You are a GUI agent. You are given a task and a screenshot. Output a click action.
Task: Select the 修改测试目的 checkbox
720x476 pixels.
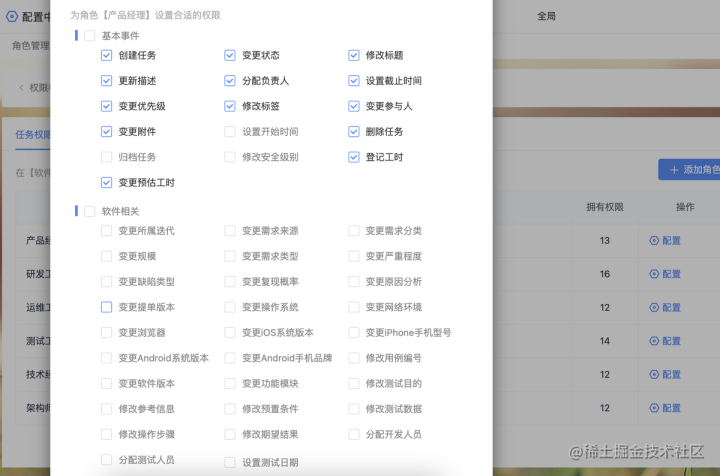354,383
